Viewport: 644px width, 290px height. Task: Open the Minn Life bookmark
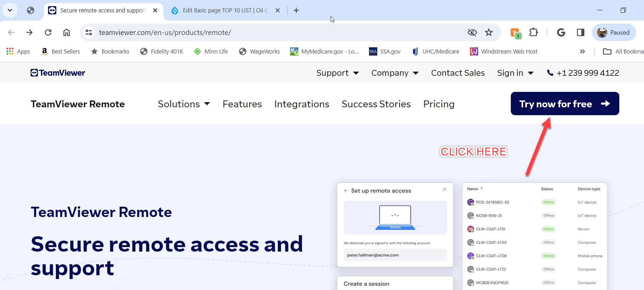pos(211,51)
